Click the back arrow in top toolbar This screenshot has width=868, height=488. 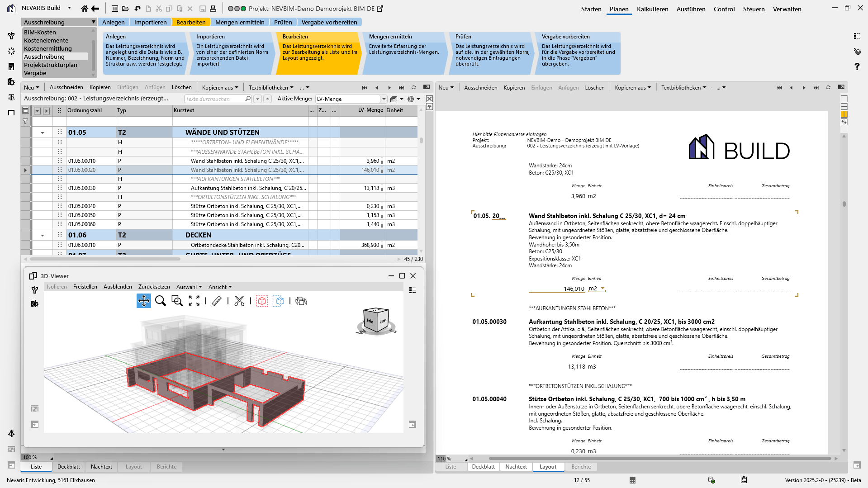click(95, 9)
